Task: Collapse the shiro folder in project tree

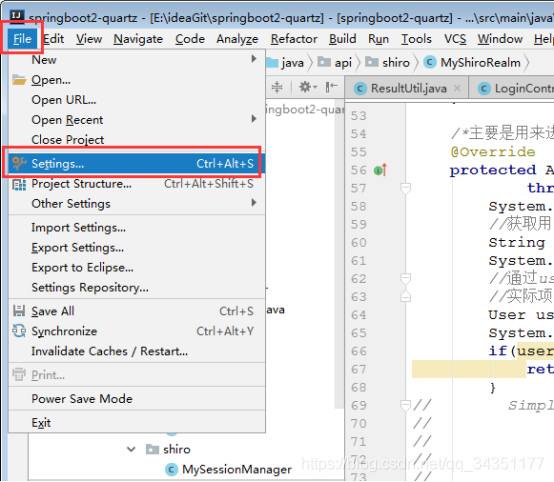Action: point(131,449)
